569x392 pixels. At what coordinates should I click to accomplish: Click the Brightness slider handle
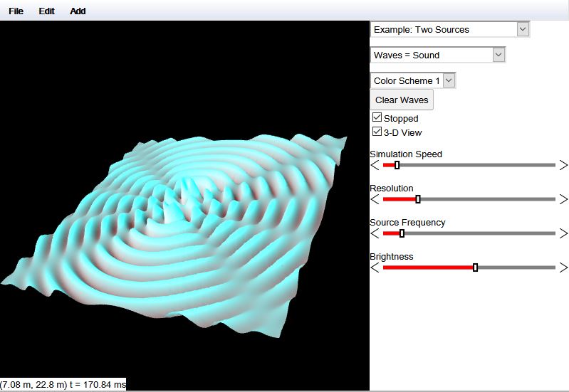[x=475, y=267]
